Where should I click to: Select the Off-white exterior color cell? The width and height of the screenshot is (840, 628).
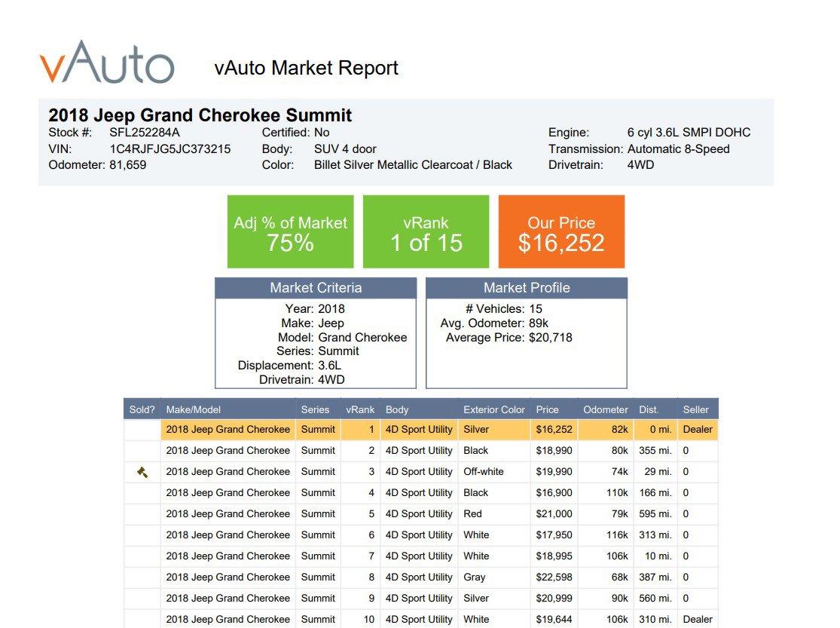point(483,472)
